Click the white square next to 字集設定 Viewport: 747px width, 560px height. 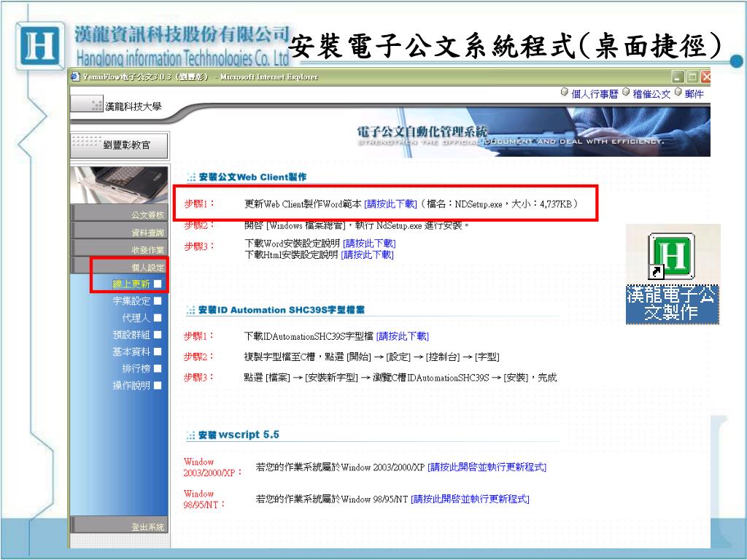tap(158, 301)
